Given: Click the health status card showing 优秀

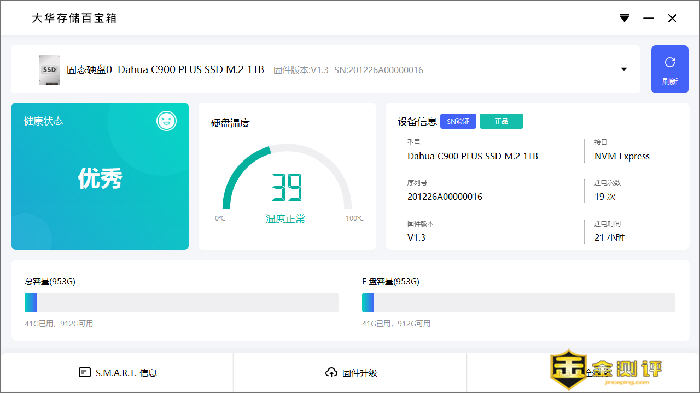Looking at the screenshot, I should pos(100,176).
